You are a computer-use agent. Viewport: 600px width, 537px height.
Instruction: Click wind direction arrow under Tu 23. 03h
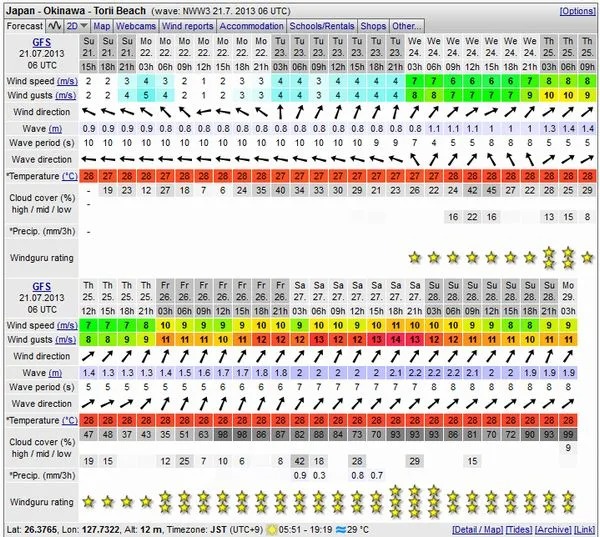[x=280, y=112]
